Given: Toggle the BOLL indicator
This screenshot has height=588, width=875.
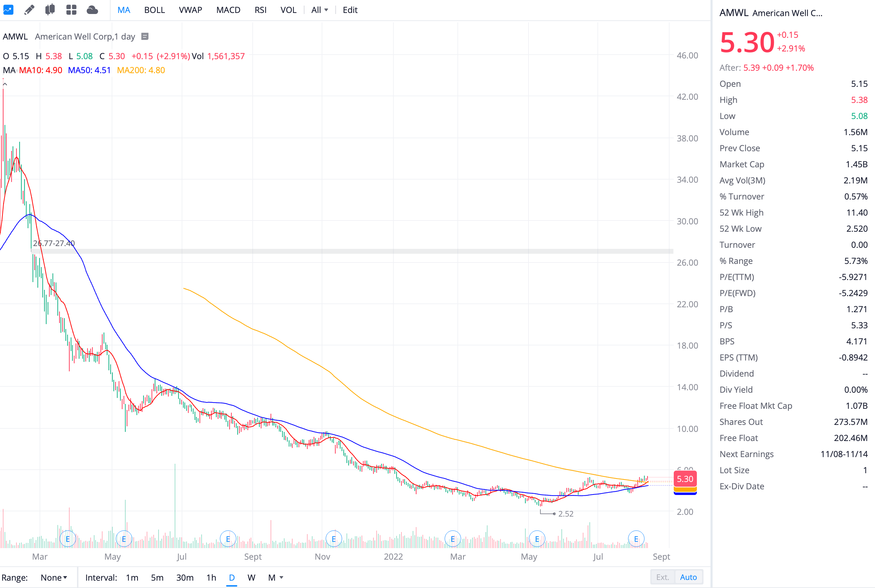Looking at the screenshot, I should click(x=154, y=10).
